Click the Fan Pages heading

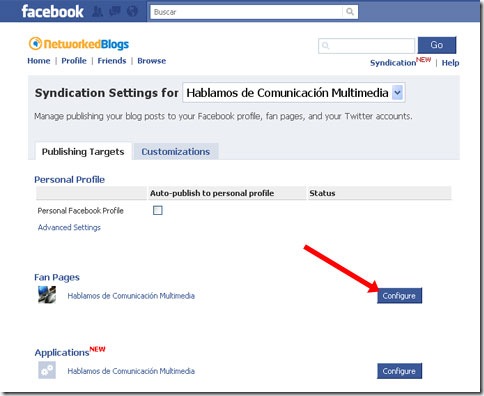(57, 278)
